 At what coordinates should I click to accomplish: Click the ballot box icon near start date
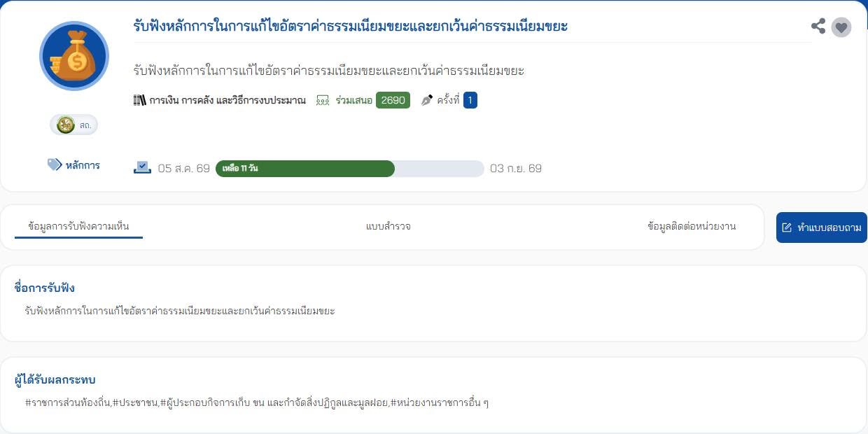click(142, 168)
